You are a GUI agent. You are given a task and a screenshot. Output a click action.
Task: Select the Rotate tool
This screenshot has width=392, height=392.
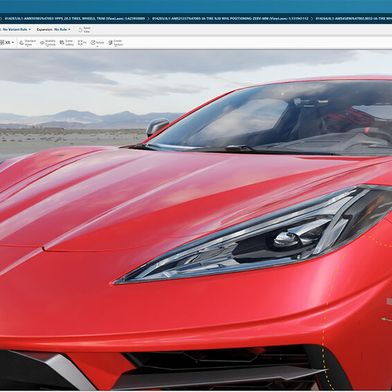pos(97,43)
